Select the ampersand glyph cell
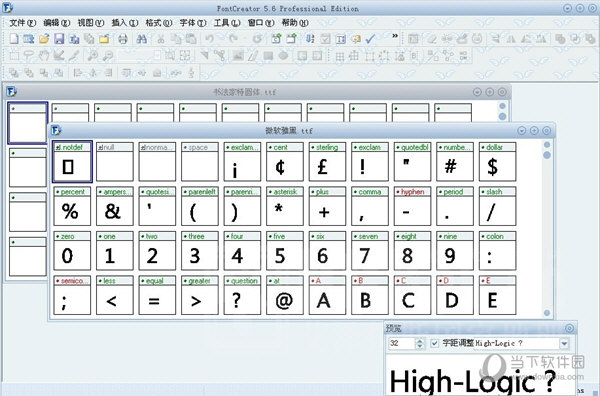This screenshot has height=396, width=600. click(115, 206)
